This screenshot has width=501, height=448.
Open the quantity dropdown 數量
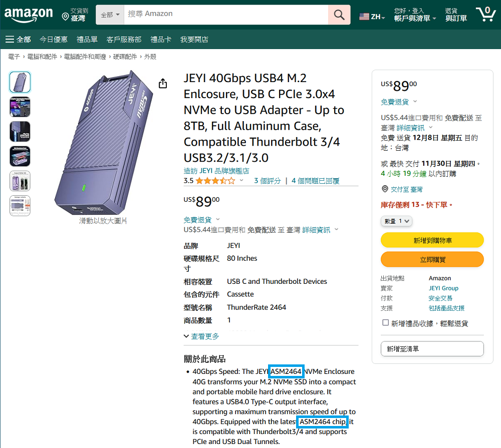pos(397,221)
